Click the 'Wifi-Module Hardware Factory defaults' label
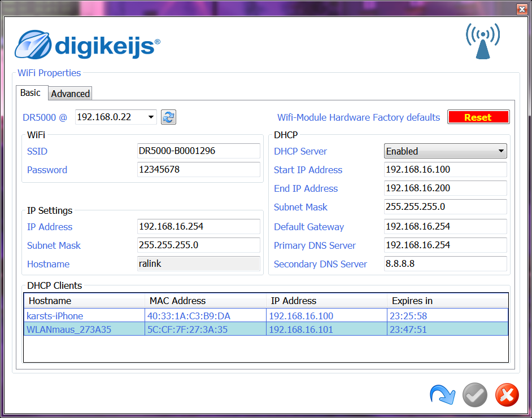This screenshot has width=532, height=418. [x=359, y=117]
